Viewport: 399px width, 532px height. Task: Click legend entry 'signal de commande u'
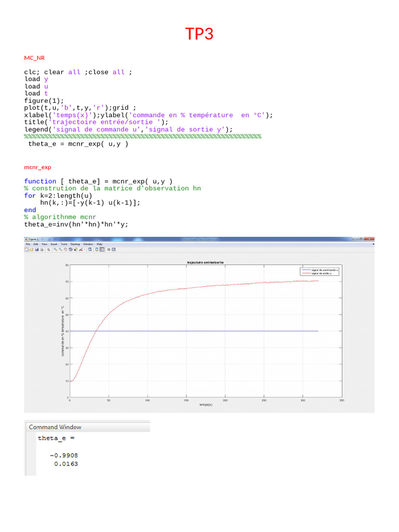[320, 270]
